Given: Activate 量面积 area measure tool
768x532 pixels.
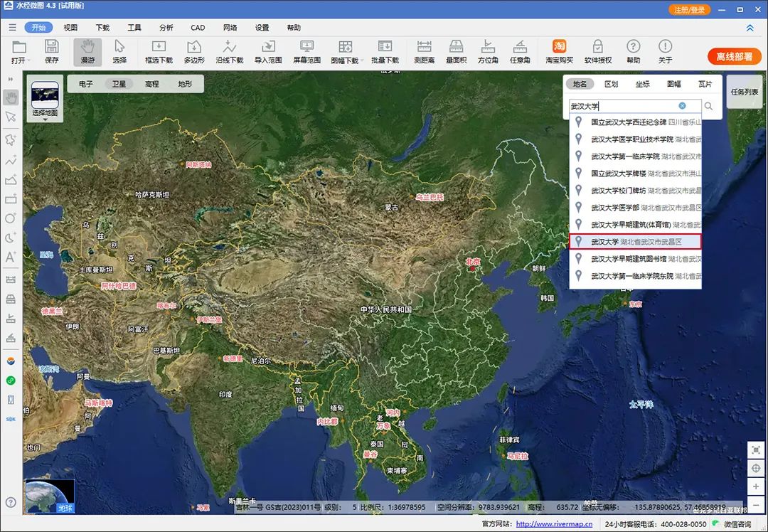Looking at the screenshot, I should (x=456, y=51).
